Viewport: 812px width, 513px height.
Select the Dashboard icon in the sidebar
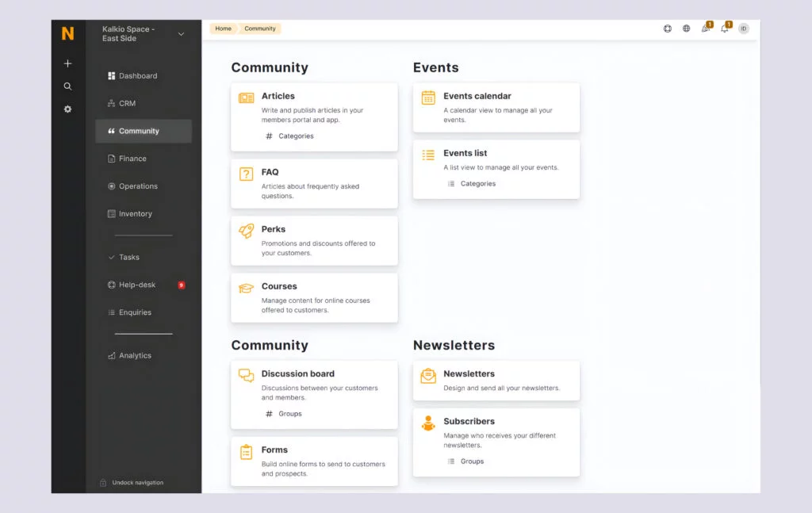click(111, 75)
